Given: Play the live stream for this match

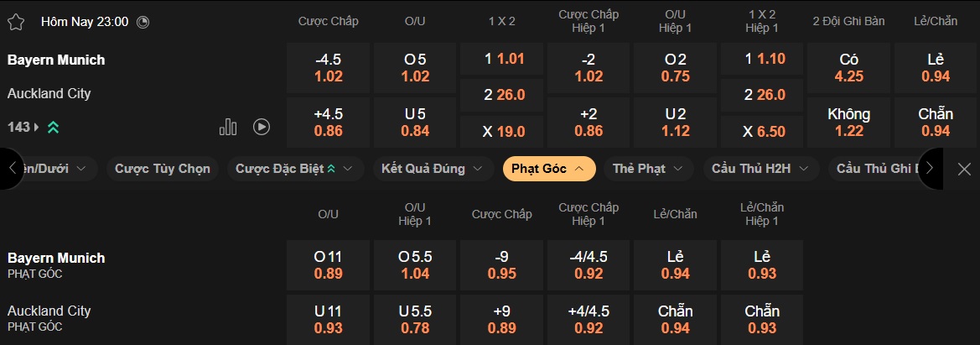Looking at the screenshot, I should pyautogui.click(x=262, y=127).
